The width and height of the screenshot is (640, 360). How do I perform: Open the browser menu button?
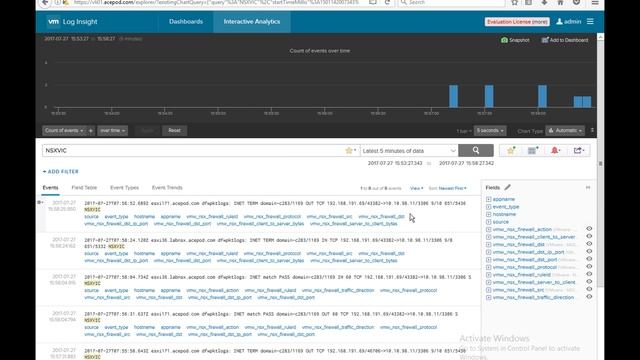click(x=595, y=2)
